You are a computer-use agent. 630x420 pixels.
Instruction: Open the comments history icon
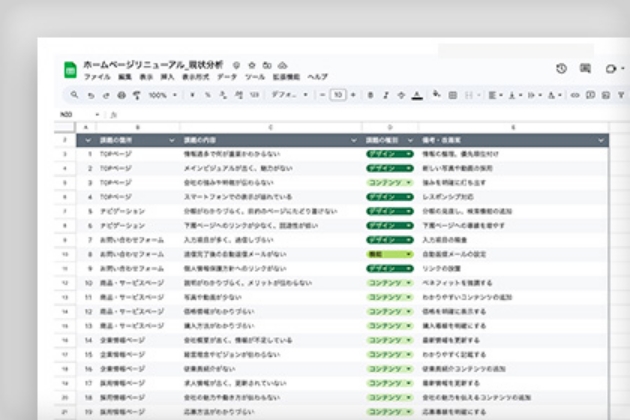pyautogui.click(x=585, y=69)
